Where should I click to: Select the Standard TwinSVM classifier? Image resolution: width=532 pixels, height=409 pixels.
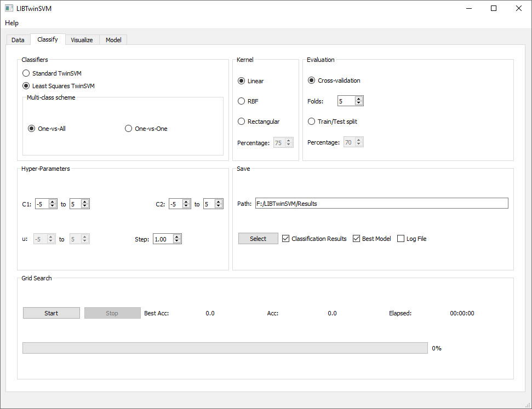pos(52,73)
